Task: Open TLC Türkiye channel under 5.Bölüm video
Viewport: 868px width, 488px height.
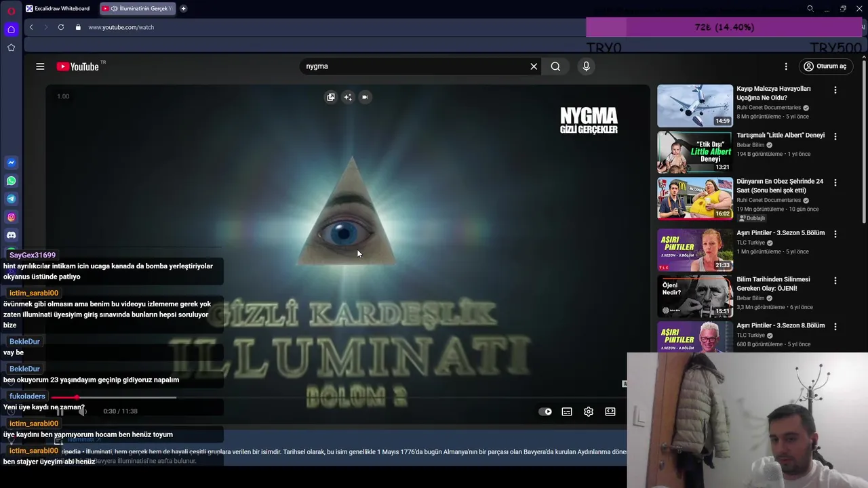Action: pyautogui.click(x=751, y=243)
